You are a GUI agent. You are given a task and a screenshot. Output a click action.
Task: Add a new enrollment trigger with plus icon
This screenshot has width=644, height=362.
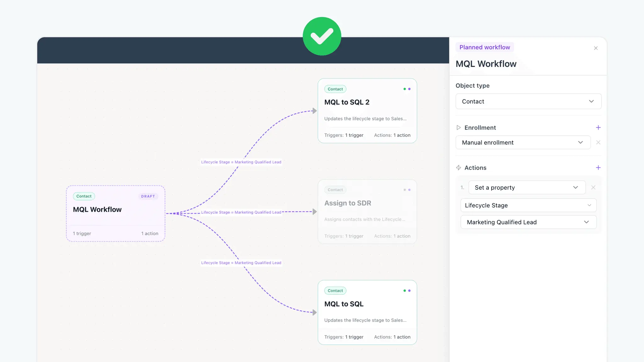[598, 128]
